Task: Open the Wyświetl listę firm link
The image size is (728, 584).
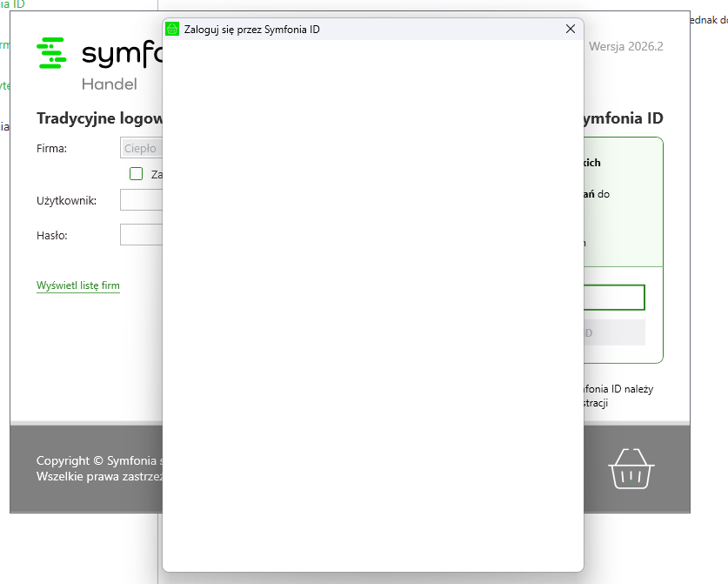Action: coord(78,285)
